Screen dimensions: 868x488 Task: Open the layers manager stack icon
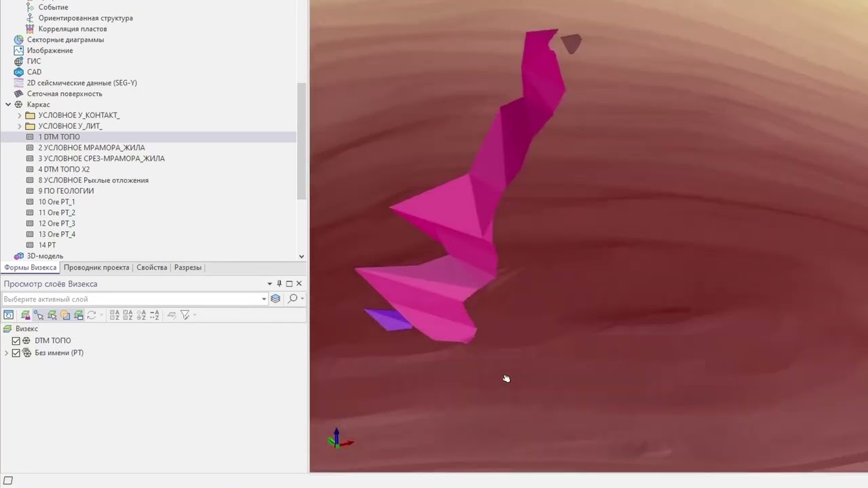click(x=275, y=299)
